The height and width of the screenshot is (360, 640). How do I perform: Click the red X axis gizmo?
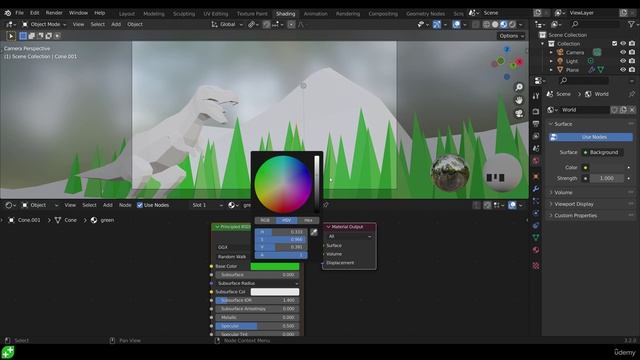[x=519, y=62]
